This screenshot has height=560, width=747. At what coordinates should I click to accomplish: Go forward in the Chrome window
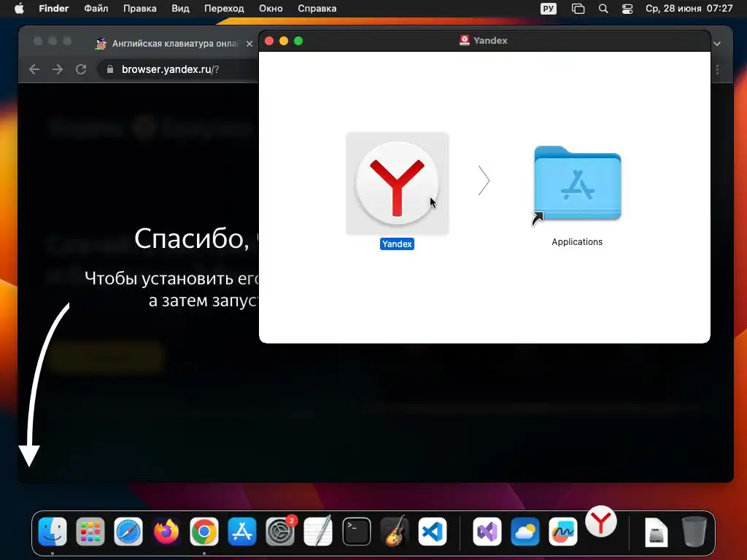click(x=58, y=69)
